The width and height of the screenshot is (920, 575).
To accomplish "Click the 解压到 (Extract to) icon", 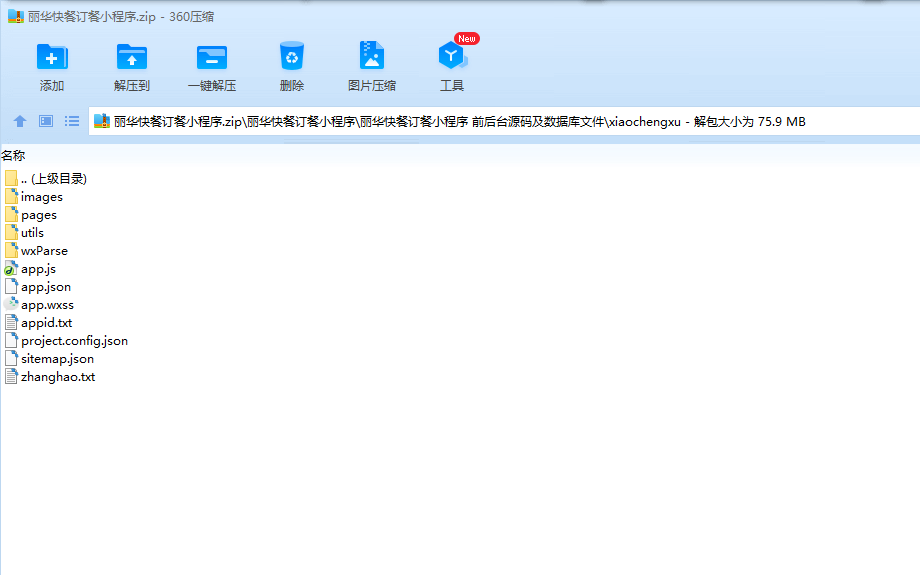I will 132,58.
